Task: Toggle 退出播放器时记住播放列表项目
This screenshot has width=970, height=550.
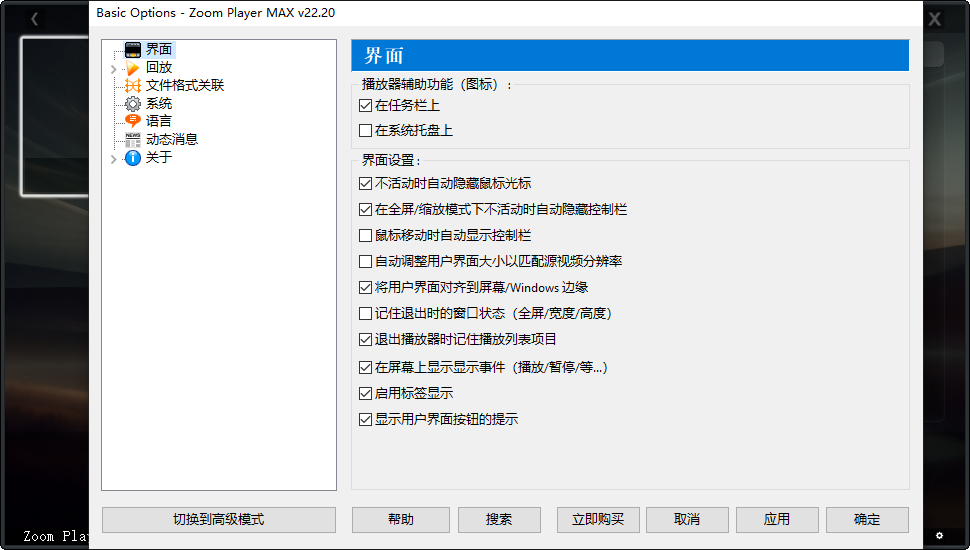Action: (366, 340)
